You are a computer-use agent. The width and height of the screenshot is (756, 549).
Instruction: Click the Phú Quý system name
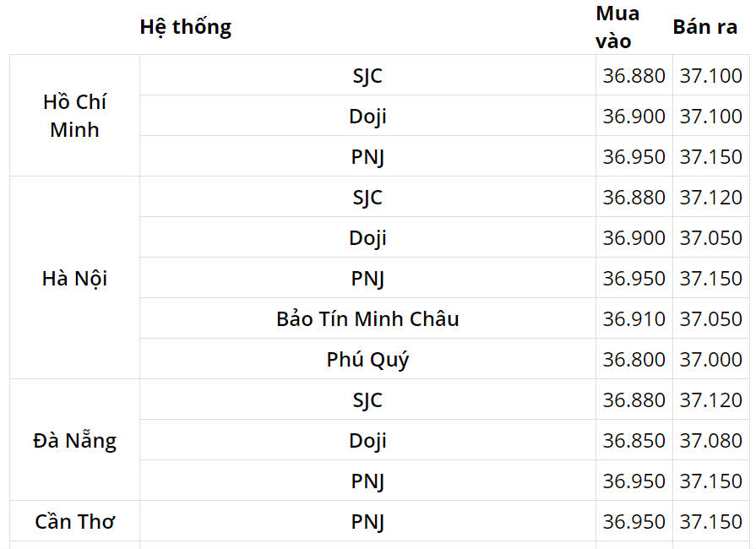tap(367, 359)
